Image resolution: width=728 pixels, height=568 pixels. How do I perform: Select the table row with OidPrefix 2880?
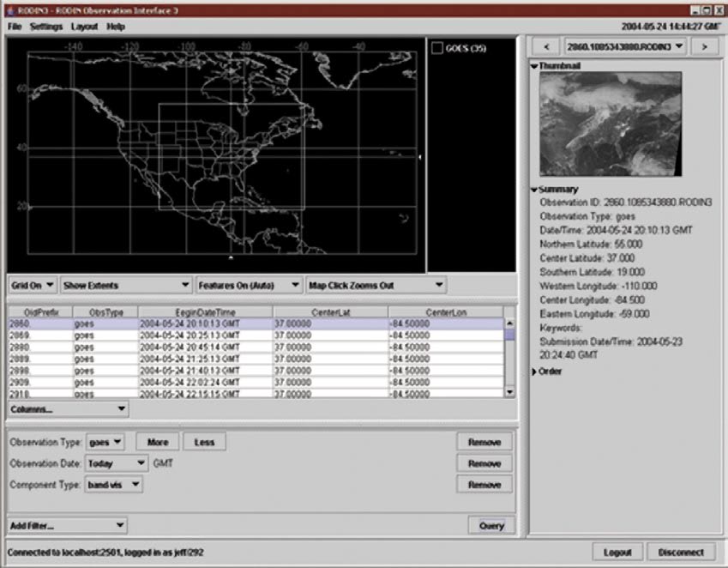coord(256,347)
